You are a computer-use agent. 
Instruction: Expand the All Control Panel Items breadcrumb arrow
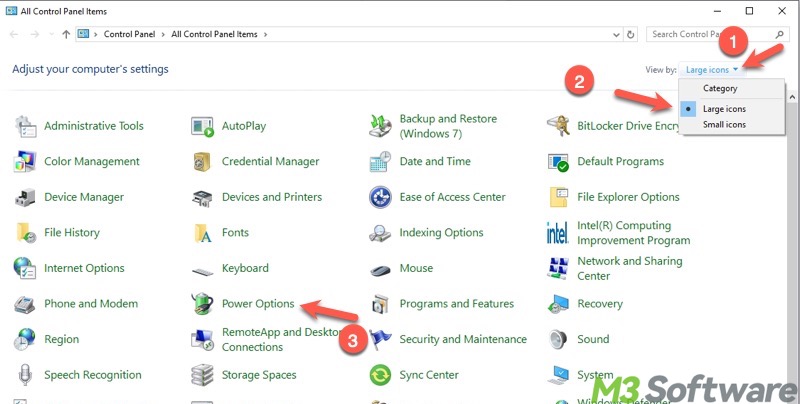pyautogui.click(x=265, y=34)
